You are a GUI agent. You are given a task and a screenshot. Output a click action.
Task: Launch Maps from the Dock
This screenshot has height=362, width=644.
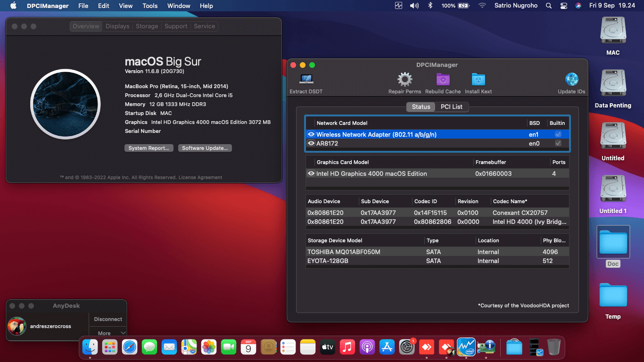tap(189, 347)
